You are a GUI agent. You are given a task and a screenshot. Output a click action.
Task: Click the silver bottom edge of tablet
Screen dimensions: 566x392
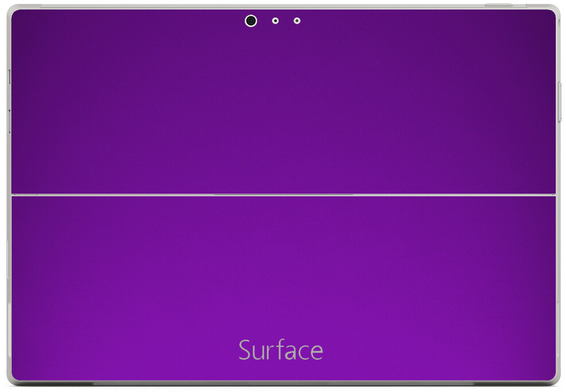point(283,383)
